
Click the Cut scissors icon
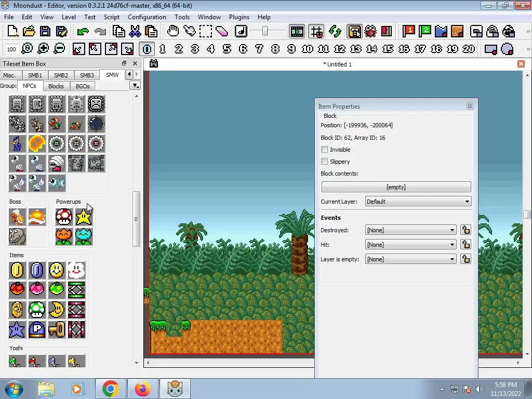(135, 31)
